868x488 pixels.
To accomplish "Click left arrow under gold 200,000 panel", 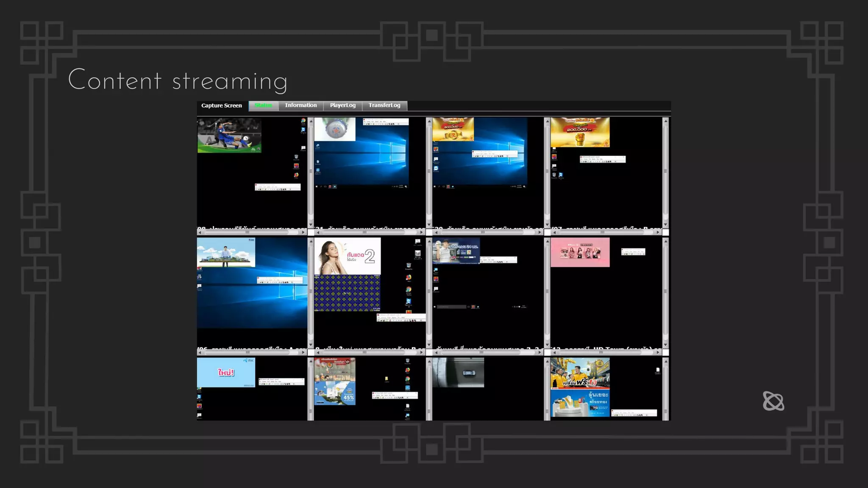I will pyautogui.click(x=554, y=232).
